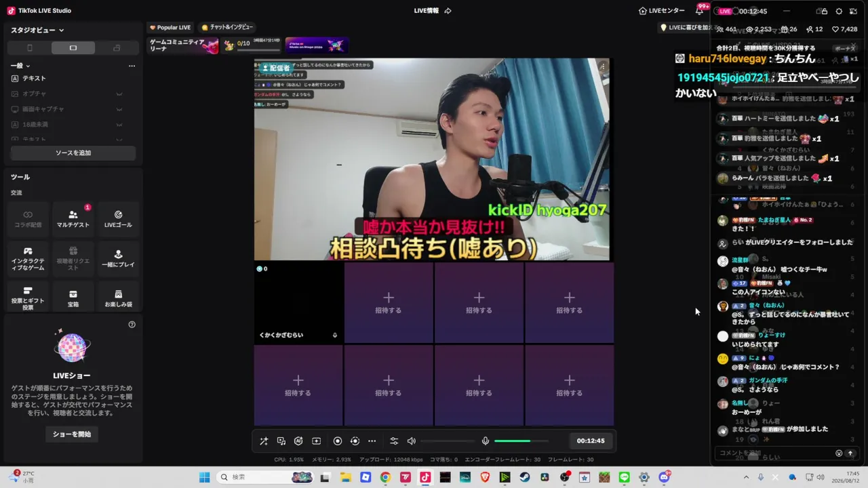Switch to the portrait phone layout

(29, 48)
